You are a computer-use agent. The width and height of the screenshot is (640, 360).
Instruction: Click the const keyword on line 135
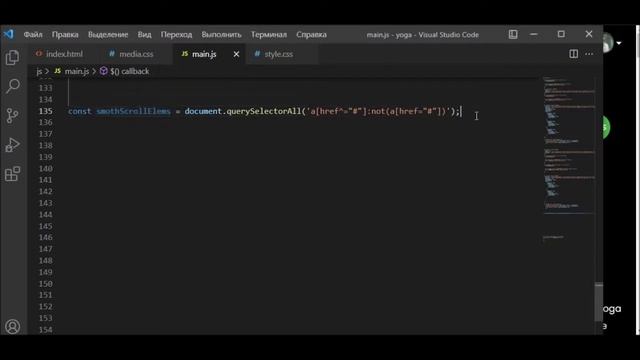[80, 111]
